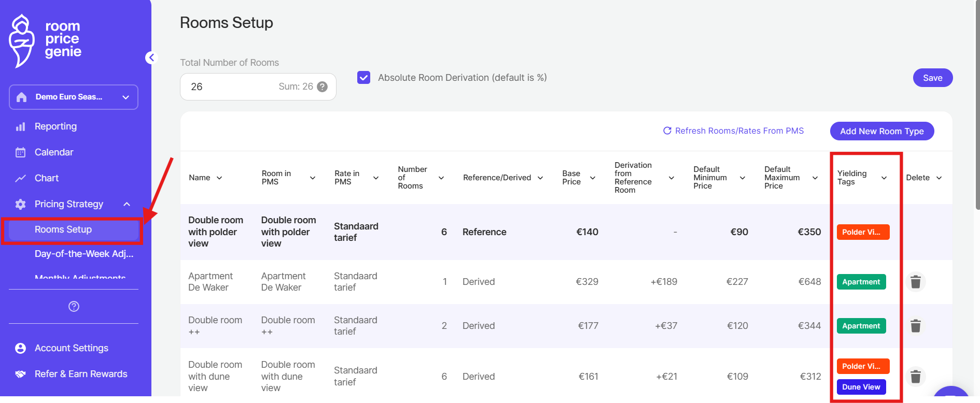Viewport: 980px width, 403px height.
Task: Delete the Double room with dune view row
Action: pos(915,376)
